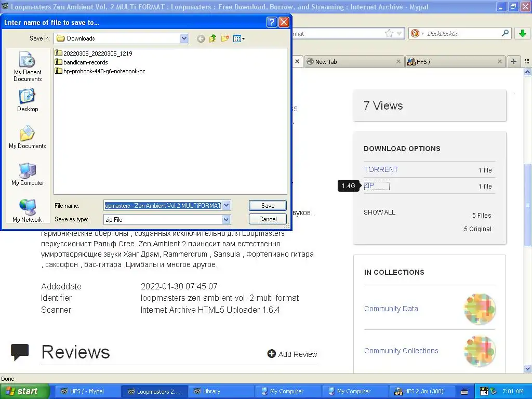532x399 pixels.
Task: Close the HFS / tab
Action: pyautogui.click(x=499, y=61)
